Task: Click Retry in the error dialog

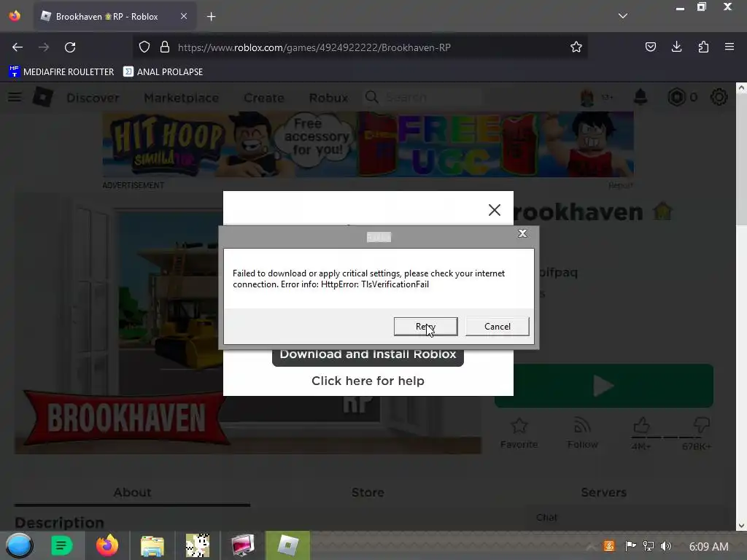Action: point(425,326)
